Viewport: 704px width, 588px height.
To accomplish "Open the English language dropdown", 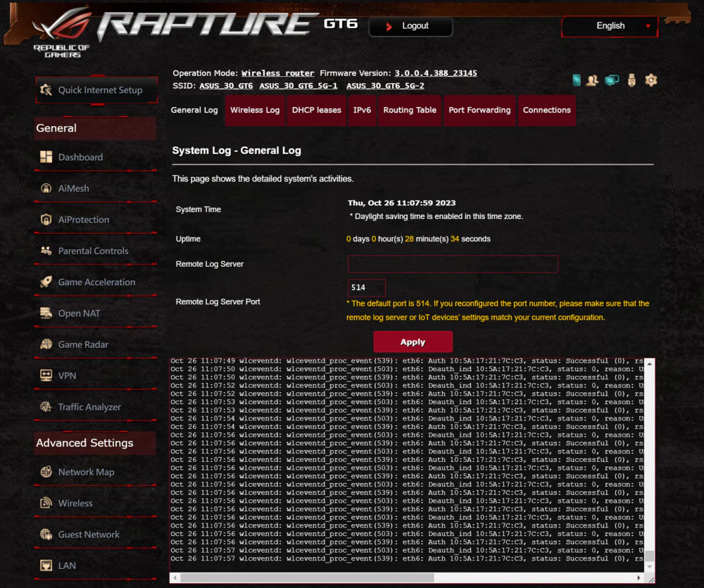I will pyautogui.click(x=610, y=26).
